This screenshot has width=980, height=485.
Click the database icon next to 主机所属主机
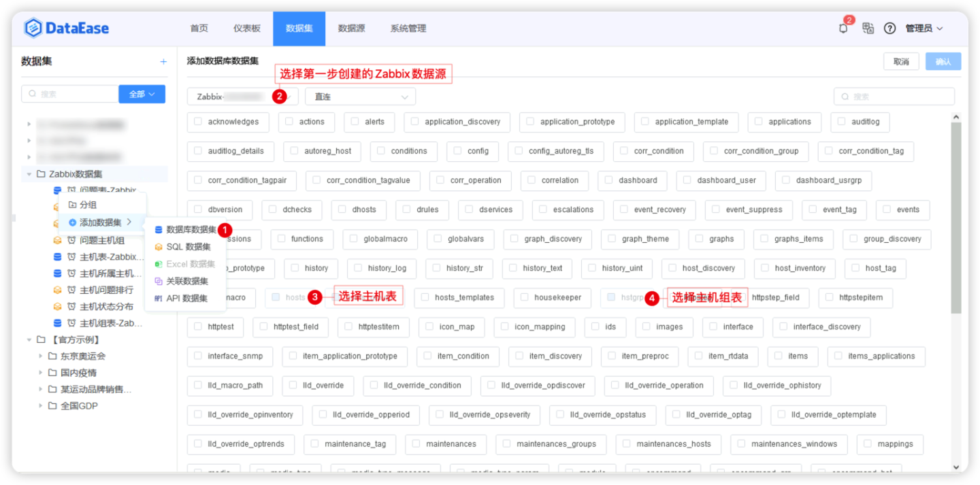(58, 273)
